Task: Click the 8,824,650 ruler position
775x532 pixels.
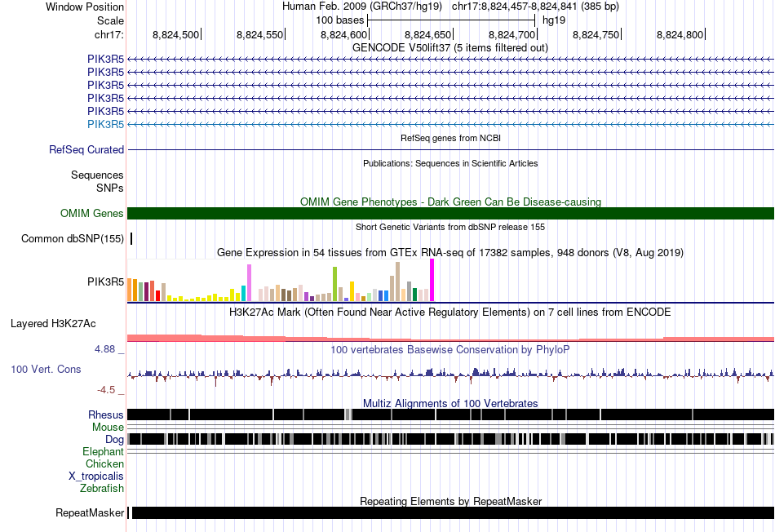Action: pyautogui.click(x=427, y=34)
